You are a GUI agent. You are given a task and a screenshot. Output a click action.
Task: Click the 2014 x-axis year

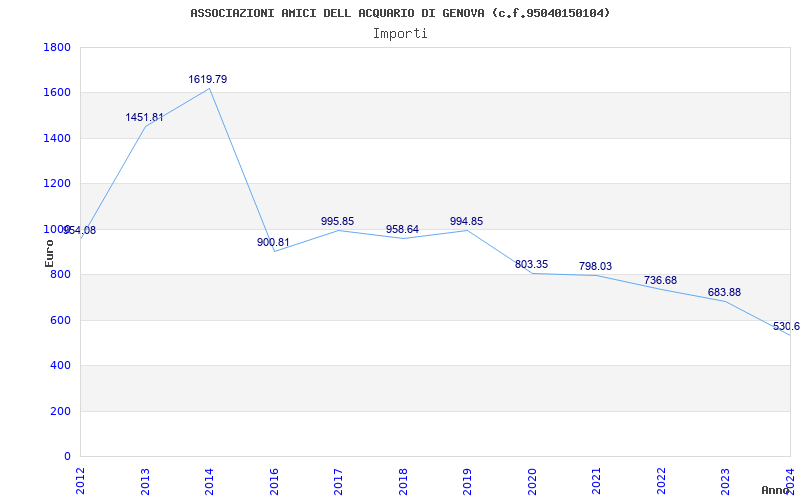[209, 481]
